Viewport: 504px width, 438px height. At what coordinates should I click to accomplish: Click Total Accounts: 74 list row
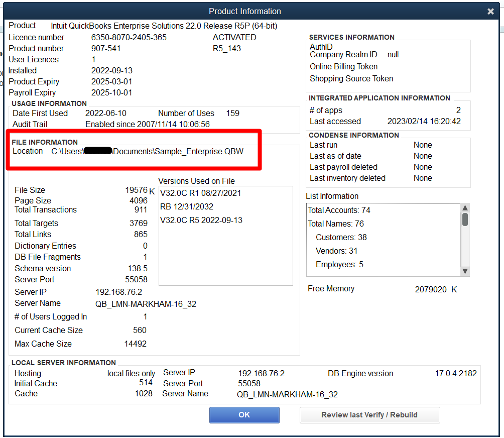[339, 210]
